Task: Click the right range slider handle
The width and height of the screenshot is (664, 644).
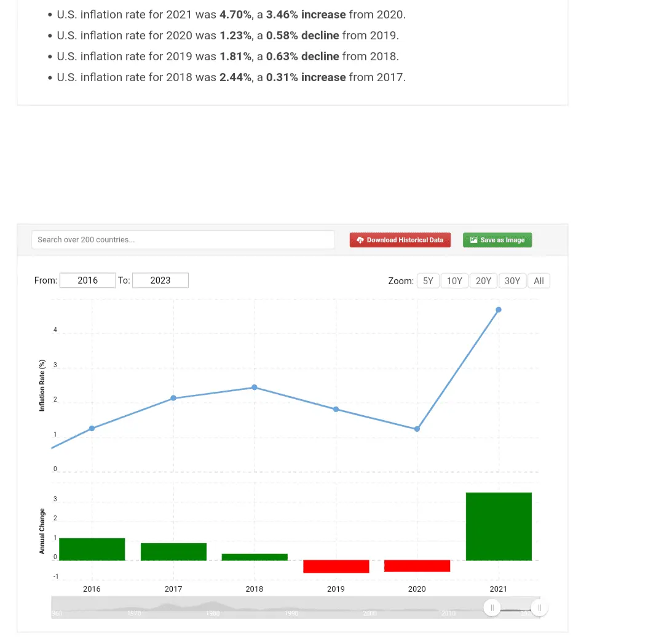Action: click(x=540, y=608)
